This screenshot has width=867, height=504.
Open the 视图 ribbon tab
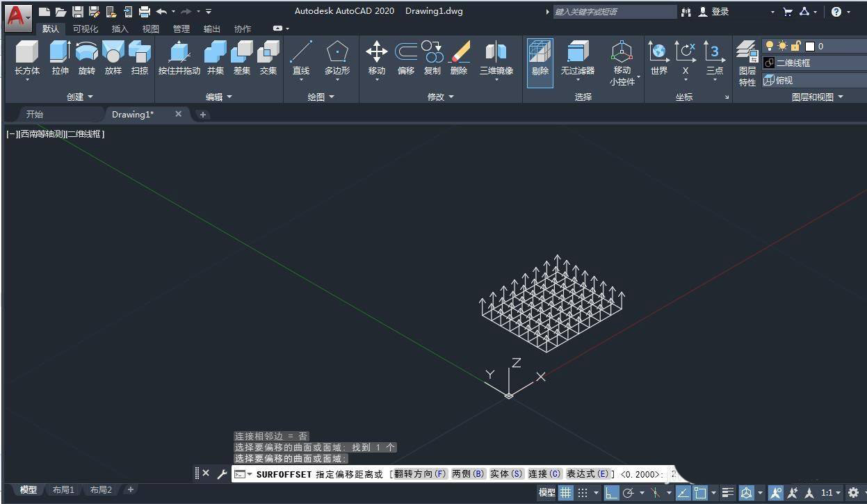click(151, 29)
